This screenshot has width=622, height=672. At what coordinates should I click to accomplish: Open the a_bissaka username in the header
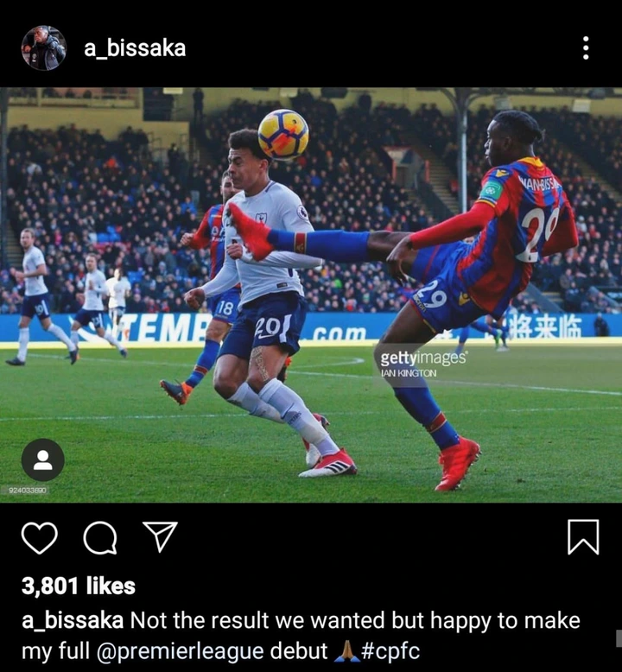pos(135,48)
